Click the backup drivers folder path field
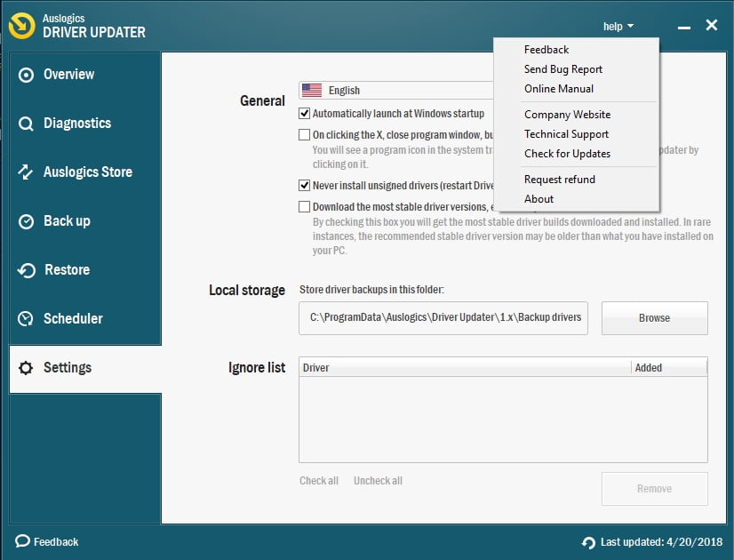 (443, 318)
